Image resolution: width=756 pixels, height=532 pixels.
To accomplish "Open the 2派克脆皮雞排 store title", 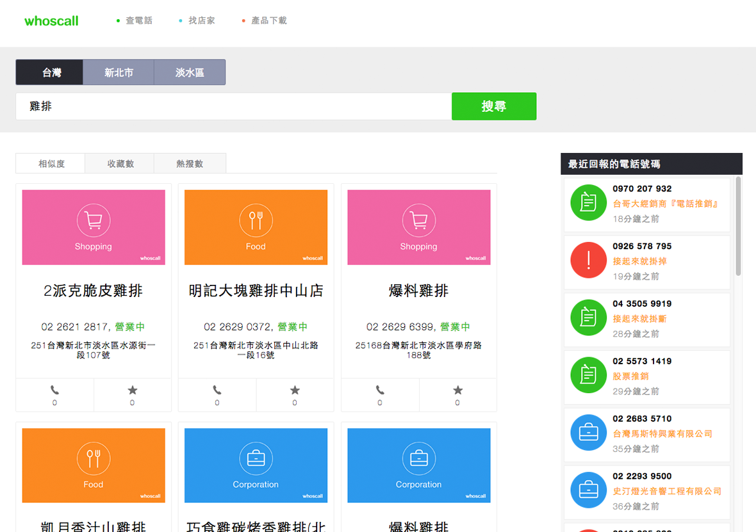I will click(x=94, y=291).
